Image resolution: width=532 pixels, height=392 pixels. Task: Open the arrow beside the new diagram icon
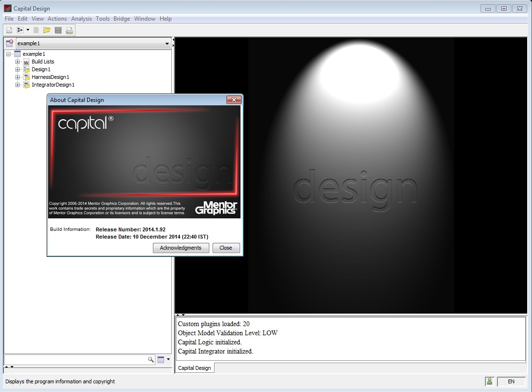pyautogui.click(x=28, y=30)
